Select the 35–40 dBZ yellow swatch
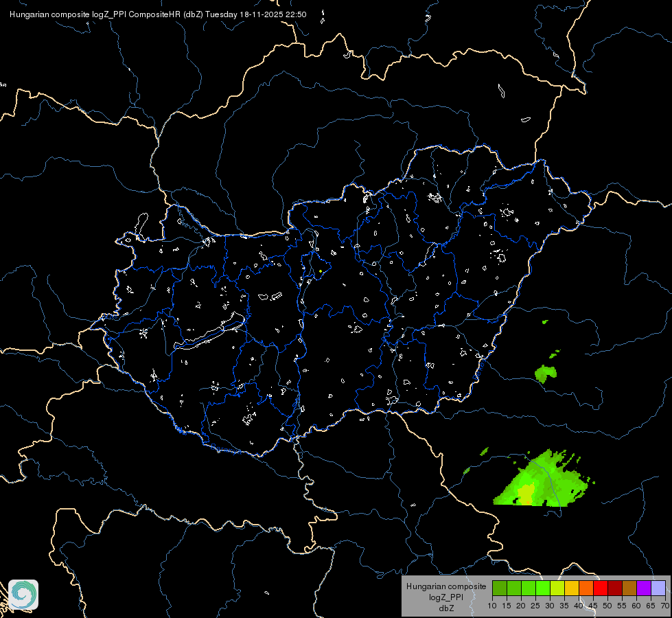672x618 pixels. click(572, 588)
